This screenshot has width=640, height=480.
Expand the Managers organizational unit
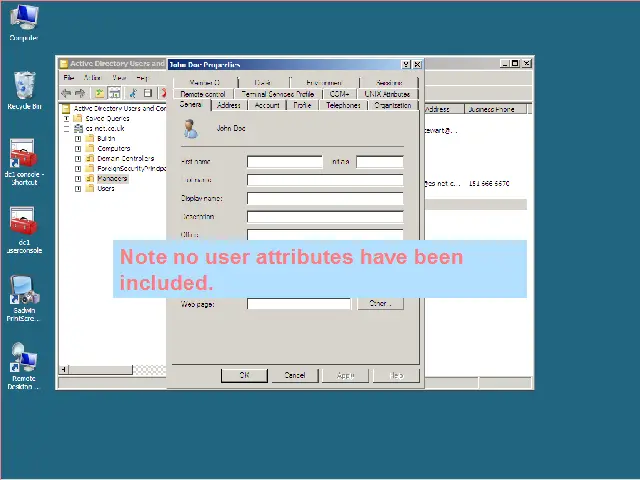pyautogui.click(x=78, y=179)
